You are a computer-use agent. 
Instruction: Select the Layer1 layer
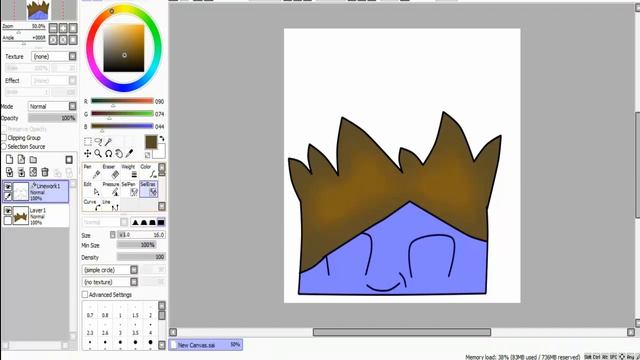[36, 216]
